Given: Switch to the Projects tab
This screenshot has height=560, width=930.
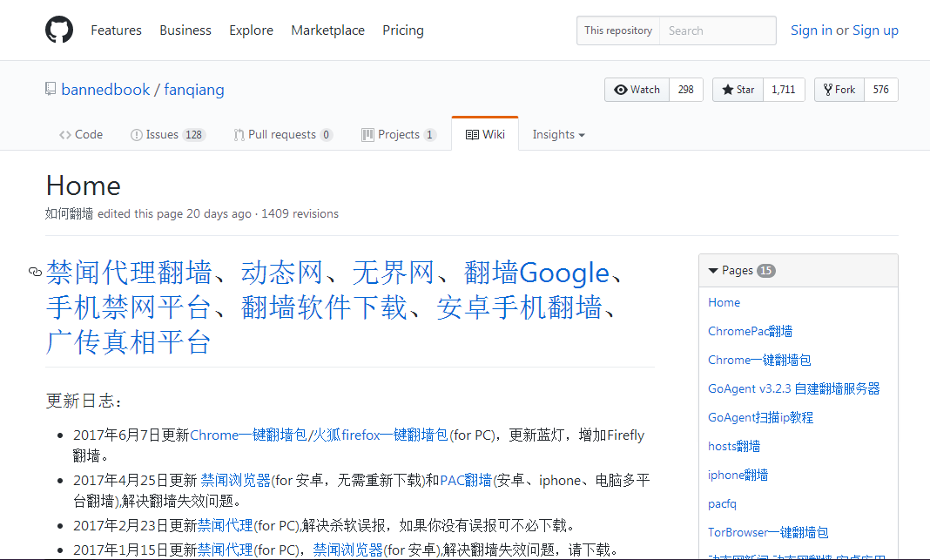Looking at the screenshot, I should pyautogui.click(x=399, y=135).
